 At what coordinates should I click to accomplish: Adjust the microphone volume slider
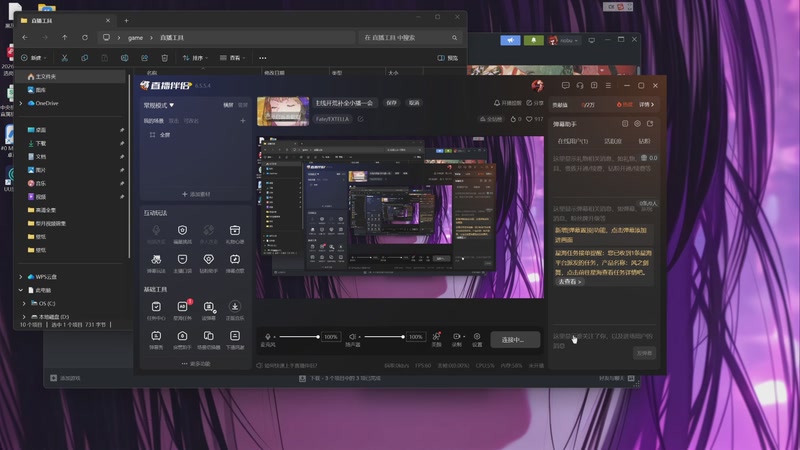tap(299, 337)
